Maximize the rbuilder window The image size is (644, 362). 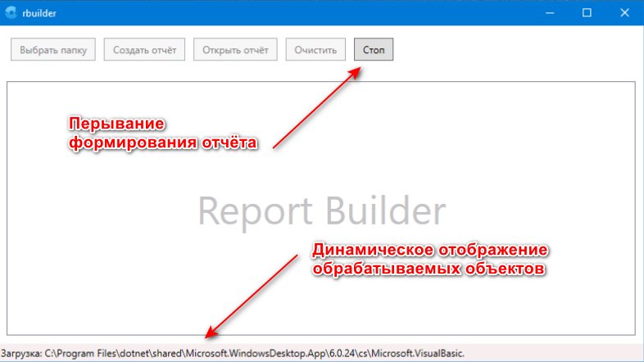[x=587, y=13]
